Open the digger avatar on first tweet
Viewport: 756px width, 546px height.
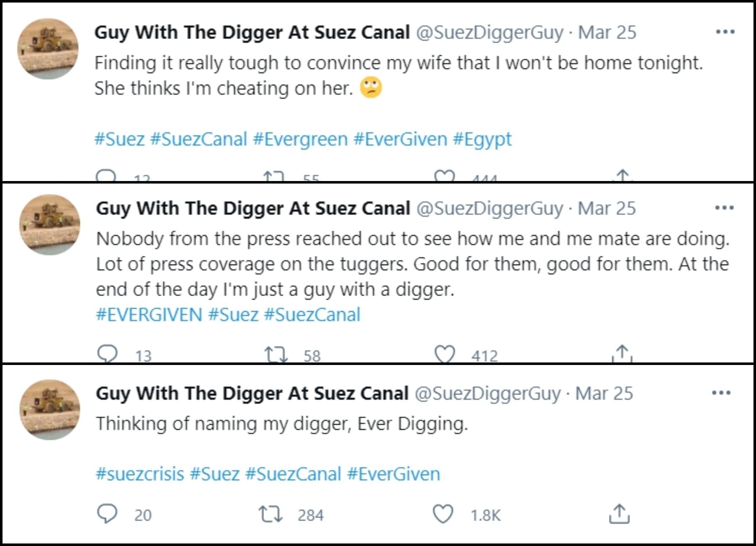48,49
